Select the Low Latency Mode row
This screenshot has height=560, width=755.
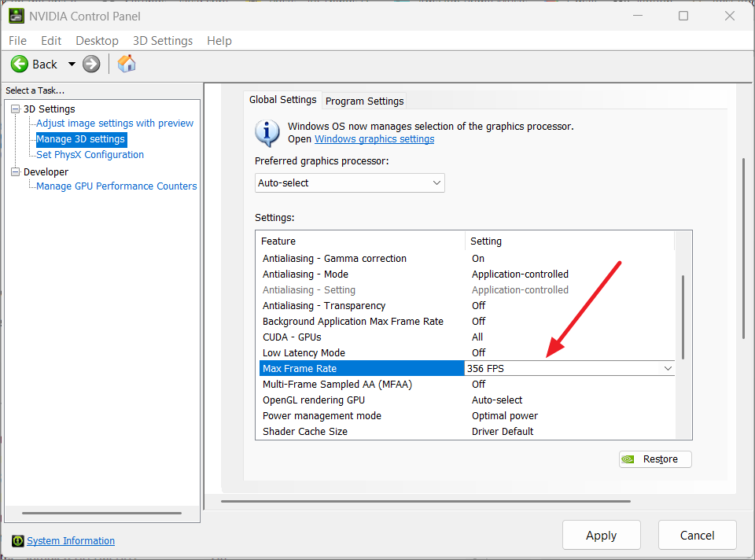point(466,353)
